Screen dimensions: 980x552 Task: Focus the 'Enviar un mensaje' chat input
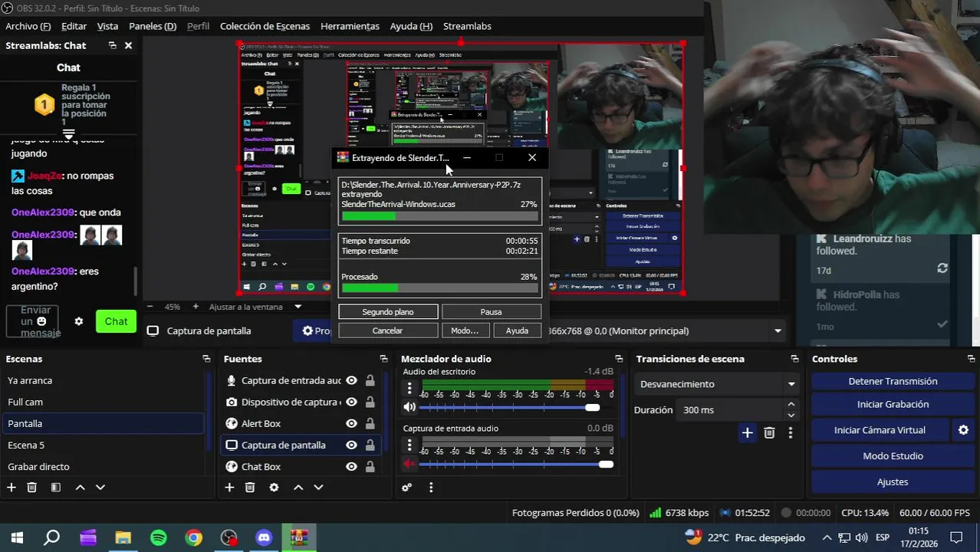pyautogui.click(x=32, y=321)
